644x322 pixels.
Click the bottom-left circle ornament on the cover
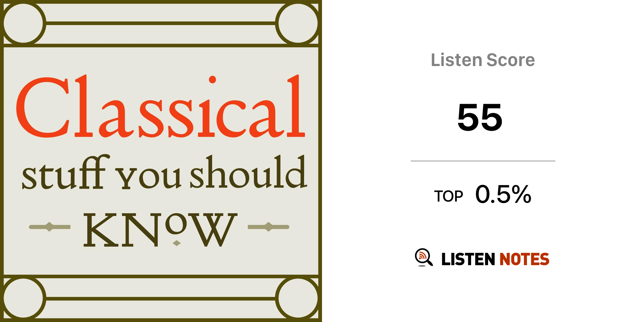point(23,298)
